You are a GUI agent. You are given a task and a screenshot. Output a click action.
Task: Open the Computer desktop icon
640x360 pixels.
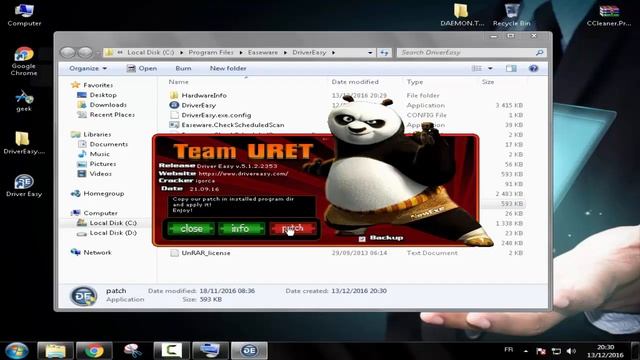coord(24,15)
